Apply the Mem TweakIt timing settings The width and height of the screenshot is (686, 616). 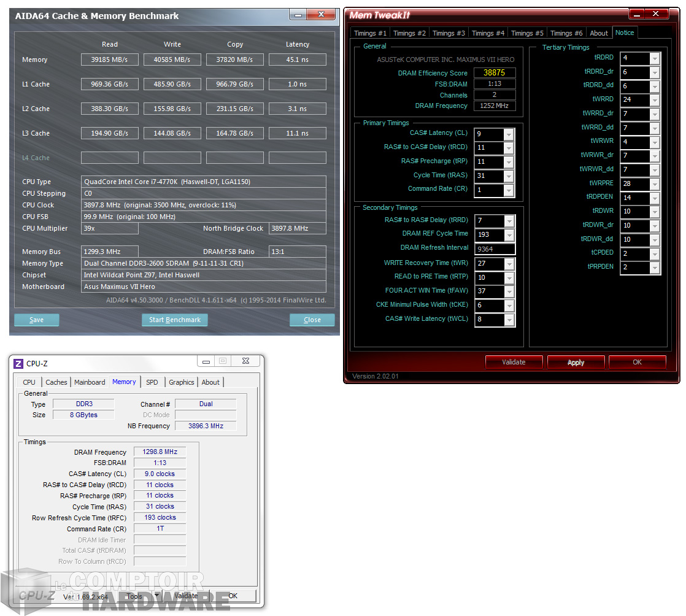coord(576,362)
